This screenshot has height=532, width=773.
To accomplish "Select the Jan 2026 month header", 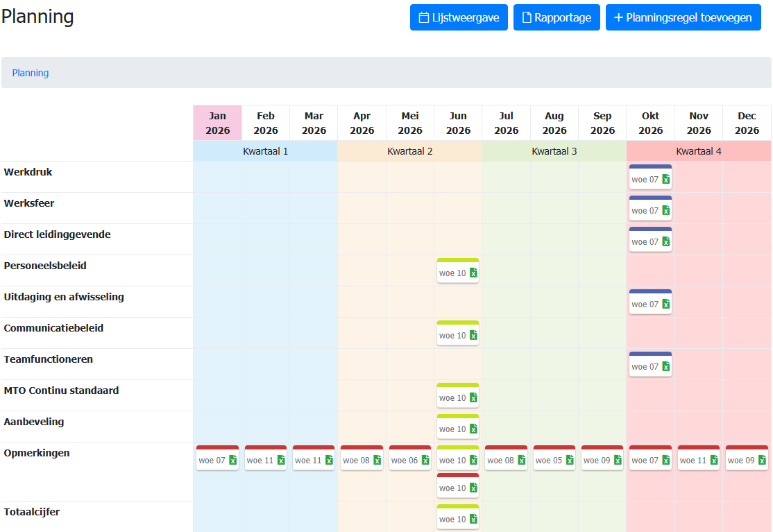I will click(217, 123).
